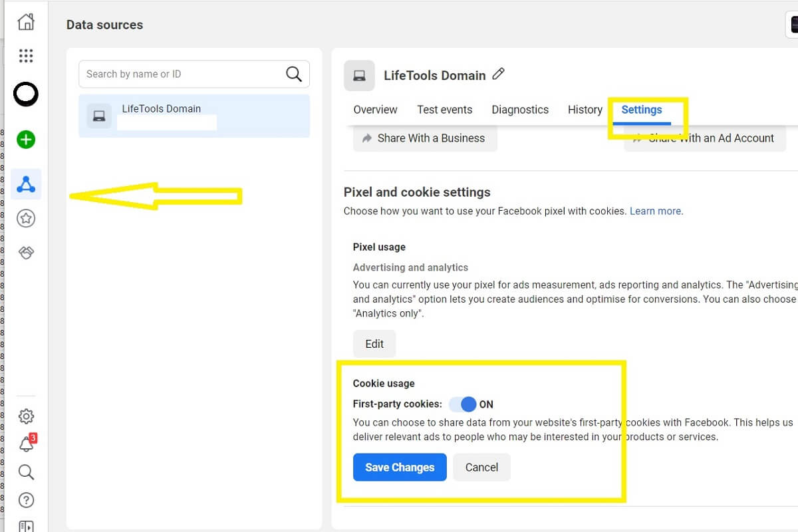Click the 'Data sources' page heading
Viewport: 798px width, 532px height.
(104, 25)
